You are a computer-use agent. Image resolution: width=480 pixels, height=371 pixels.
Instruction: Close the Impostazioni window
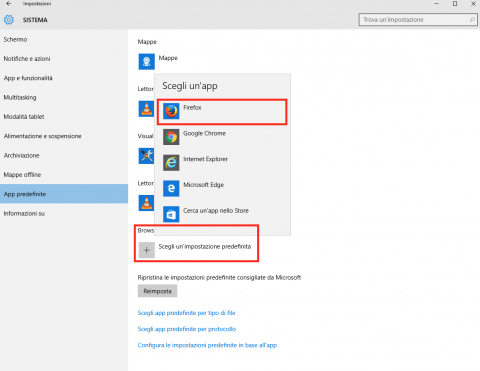473,4
